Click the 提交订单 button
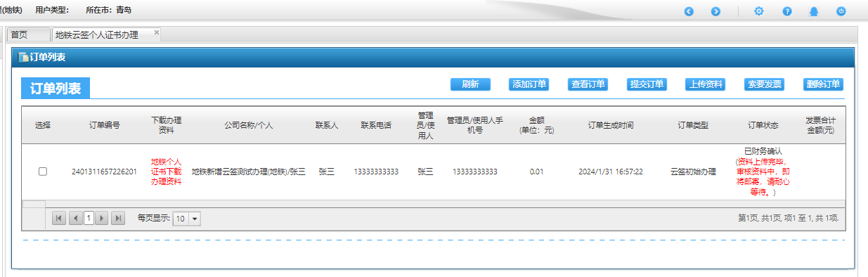 (647, 84)
